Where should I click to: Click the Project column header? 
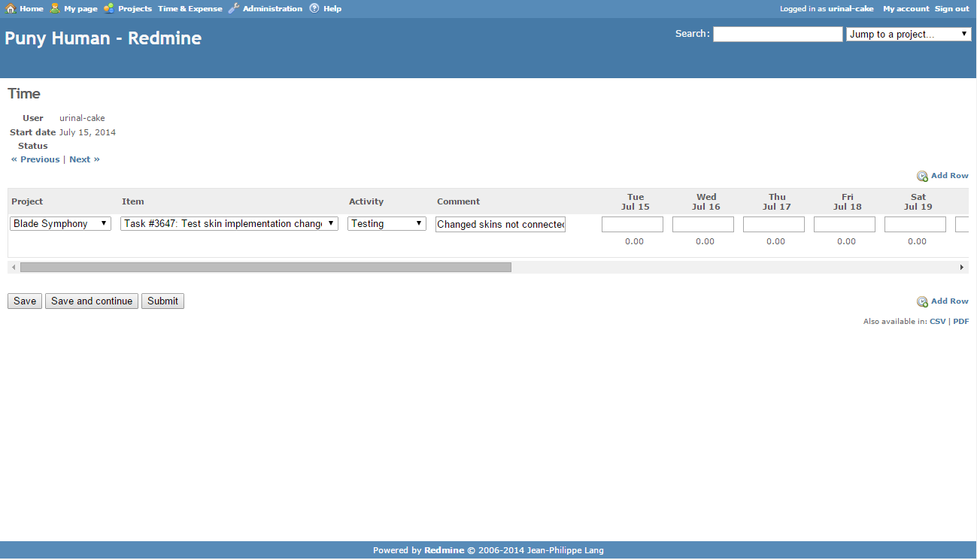27,201
